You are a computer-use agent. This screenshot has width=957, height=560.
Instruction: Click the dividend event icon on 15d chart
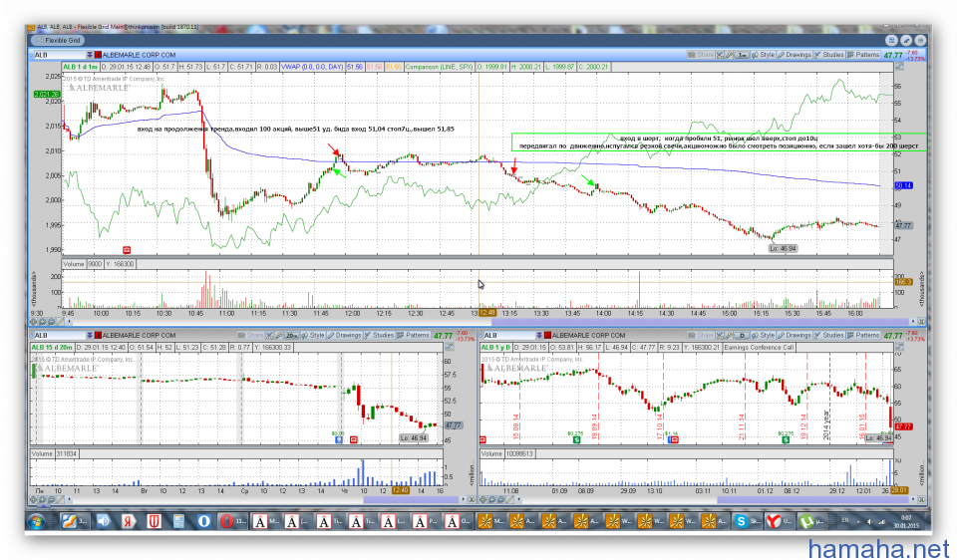(339, 439)
